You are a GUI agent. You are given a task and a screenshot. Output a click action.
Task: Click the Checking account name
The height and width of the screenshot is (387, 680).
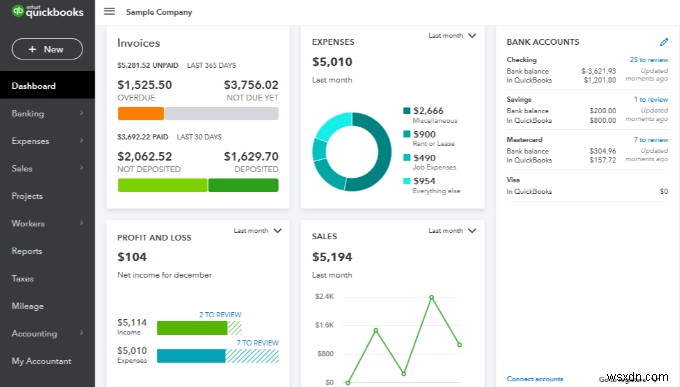coord(521,60)
